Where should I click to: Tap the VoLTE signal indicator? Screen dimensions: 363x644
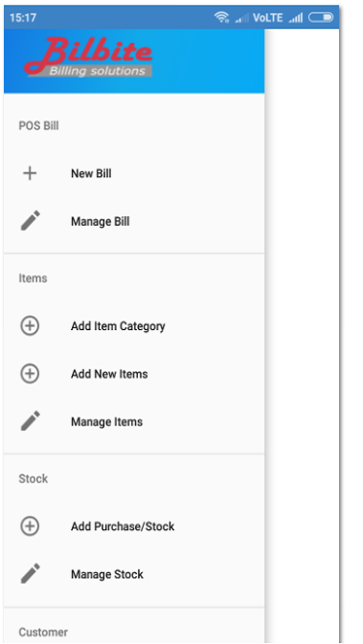(268, 17)
